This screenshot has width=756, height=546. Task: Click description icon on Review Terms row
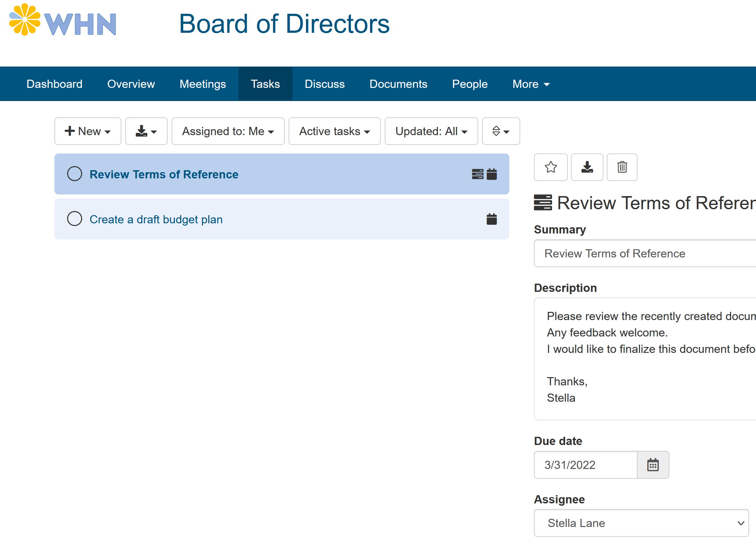[477, 174]
